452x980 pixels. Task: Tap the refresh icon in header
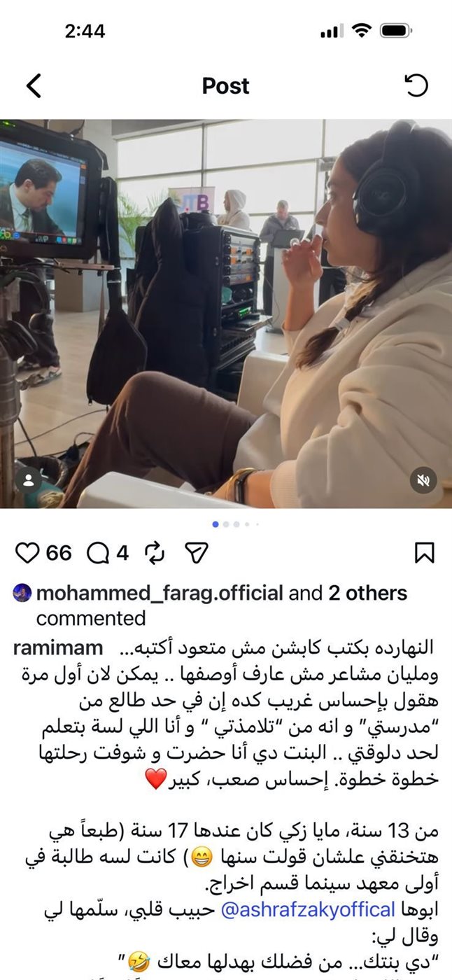(416, 85)
